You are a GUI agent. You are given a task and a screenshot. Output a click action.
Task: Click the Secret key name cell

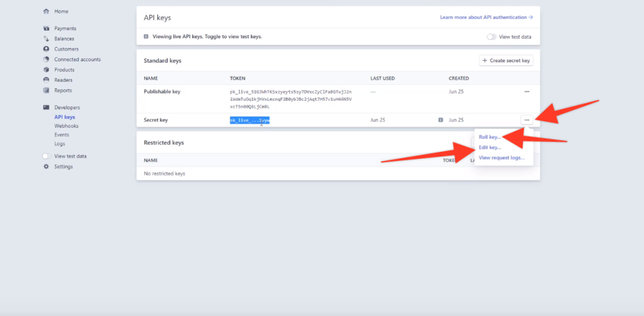(156, 120)
